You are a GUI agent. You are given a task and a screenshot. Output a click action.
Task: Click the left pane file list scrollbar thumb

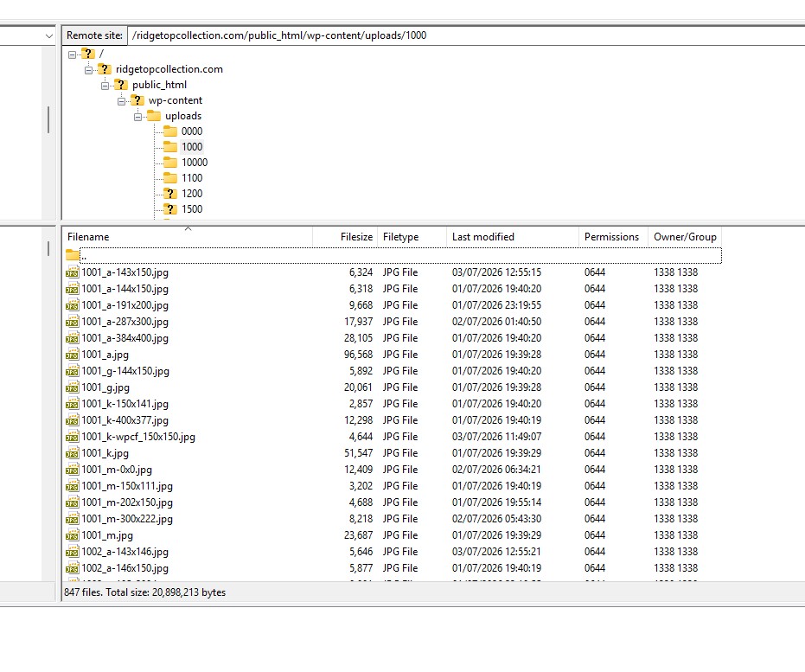pos(48,248)
